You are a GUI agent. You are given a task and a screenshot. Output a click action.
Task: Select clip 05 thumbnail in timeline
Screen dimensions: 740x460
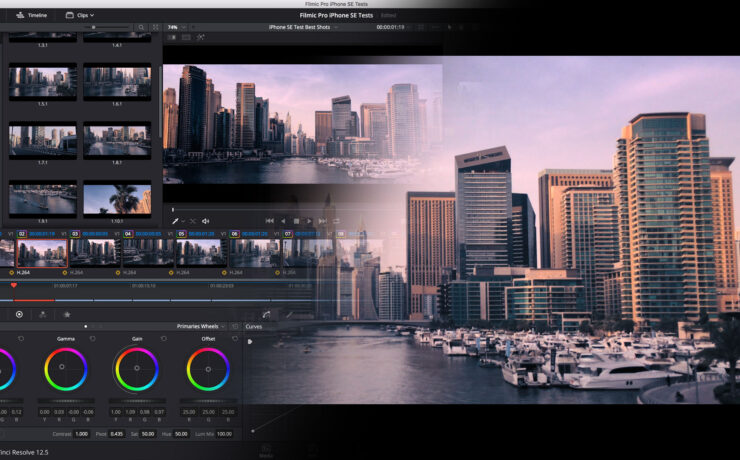202,253
